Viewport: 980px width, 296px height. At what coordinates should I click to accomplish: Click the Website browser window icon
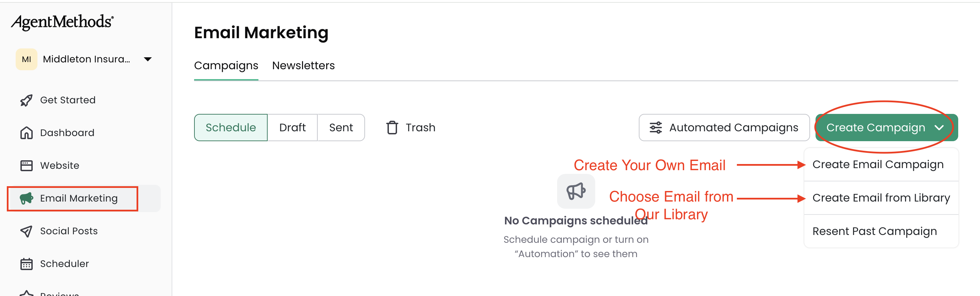pyautogui.click(x=26, y=166)
